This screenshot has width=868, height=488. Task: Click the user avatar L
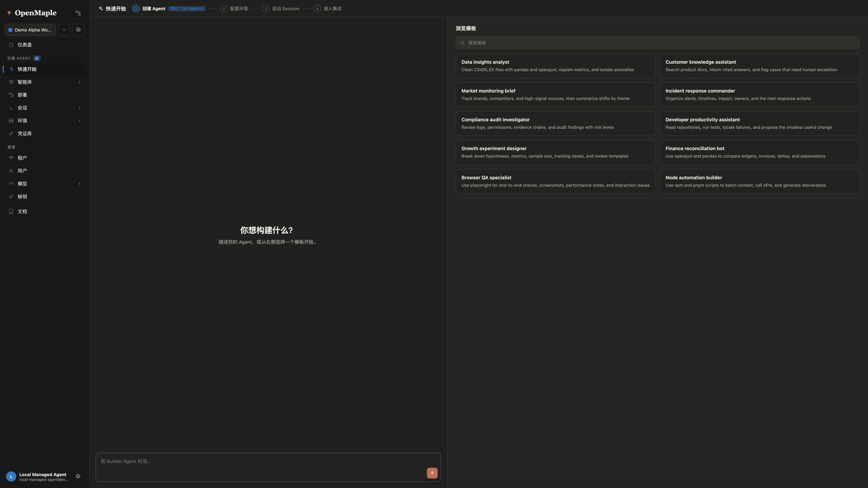(x=11, y=476)
